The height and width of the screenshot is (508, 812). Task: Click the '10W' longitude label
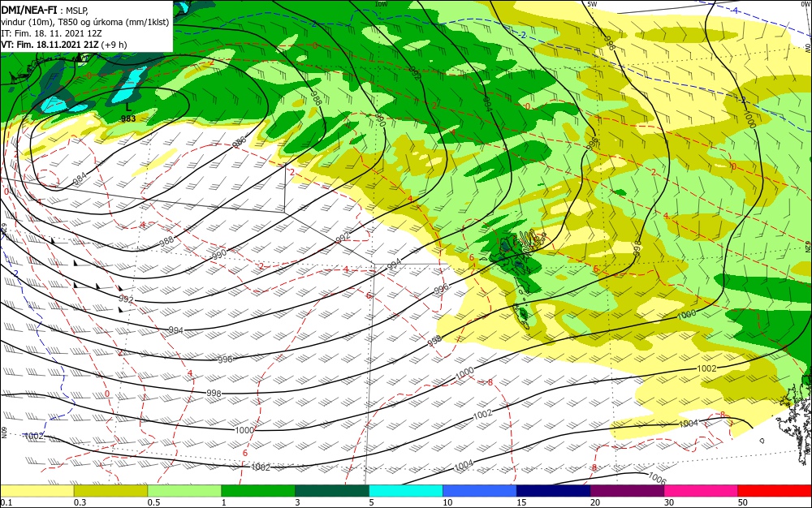tap(381, 4)
